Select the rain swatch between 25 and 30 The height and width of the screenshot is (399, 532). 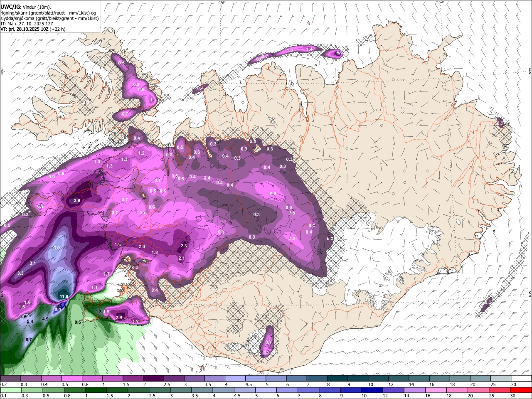[x=500, y=390]
